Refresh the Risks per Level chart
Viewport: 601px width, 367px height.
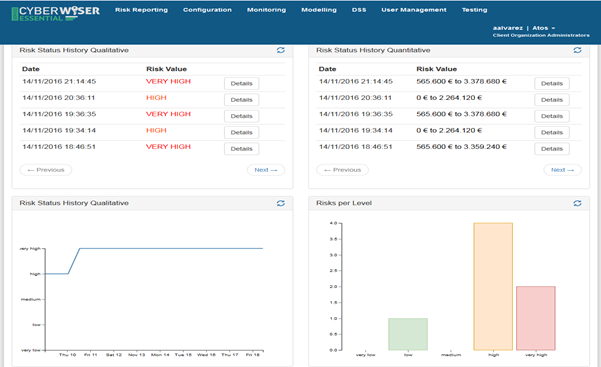tap(577, 203)
